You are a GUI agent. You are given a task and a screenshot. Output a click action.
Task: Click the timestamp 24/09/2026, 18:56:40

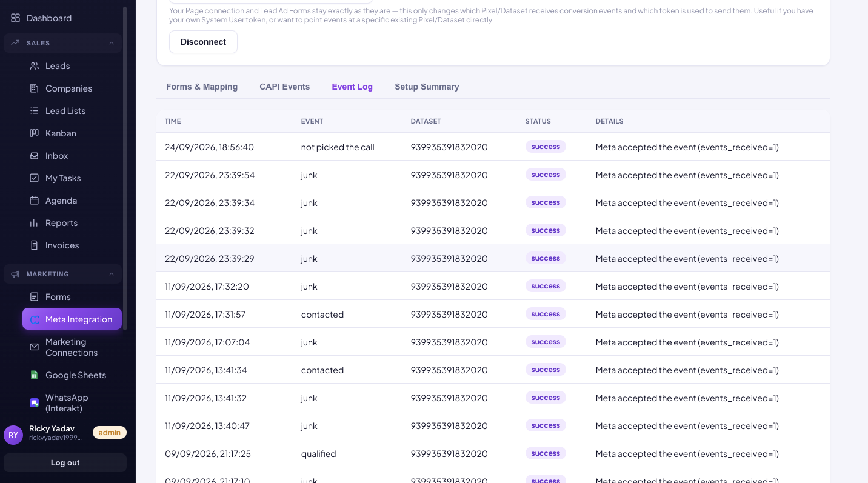coord(209,147)
